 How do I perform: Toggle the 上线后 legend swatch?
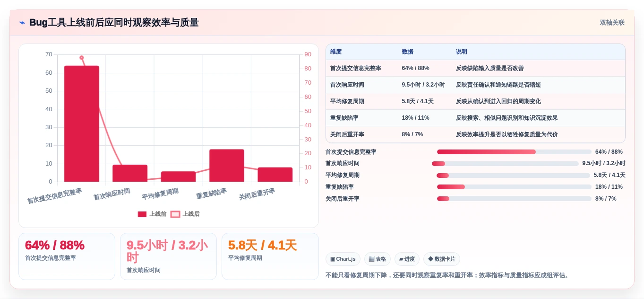click(175, 214)
